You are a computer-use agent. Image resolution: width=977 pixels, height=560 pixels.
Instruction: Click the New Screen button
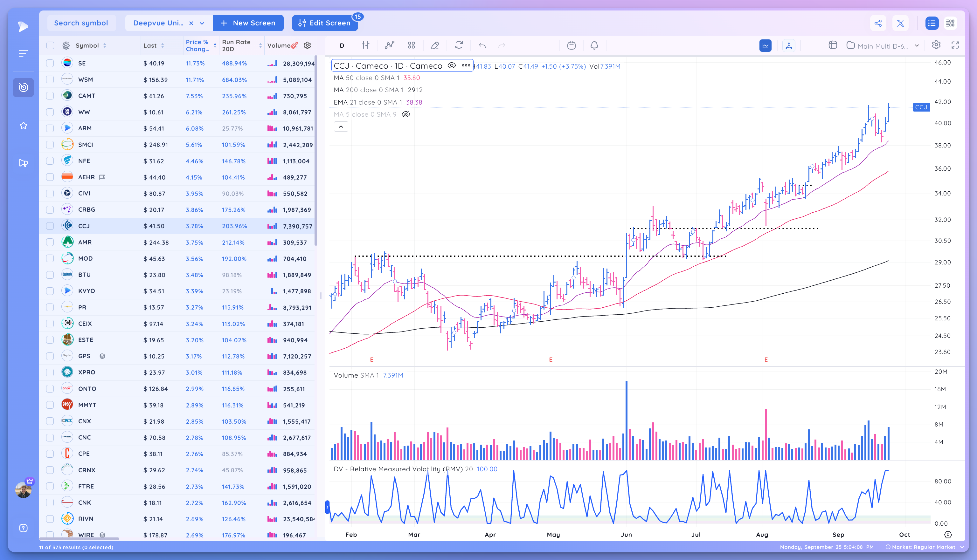[x=248, y=23]
